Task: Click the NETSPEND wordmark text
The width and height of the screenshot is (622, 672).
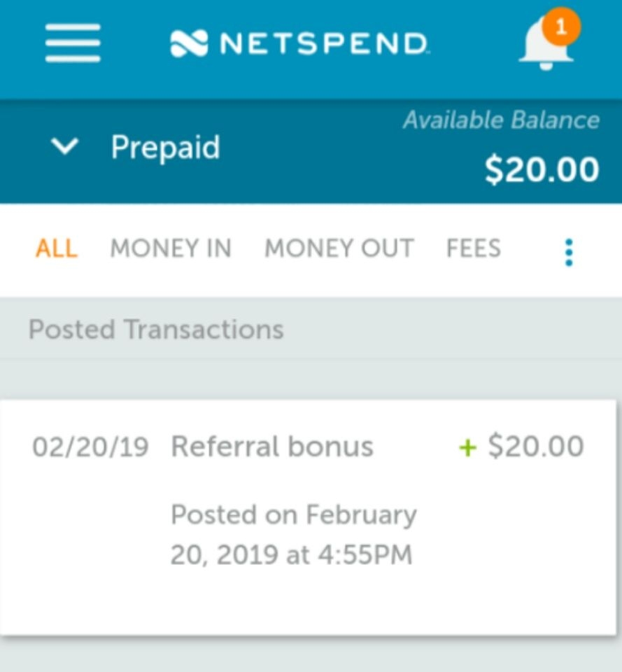Action: (x=323, y=43)
